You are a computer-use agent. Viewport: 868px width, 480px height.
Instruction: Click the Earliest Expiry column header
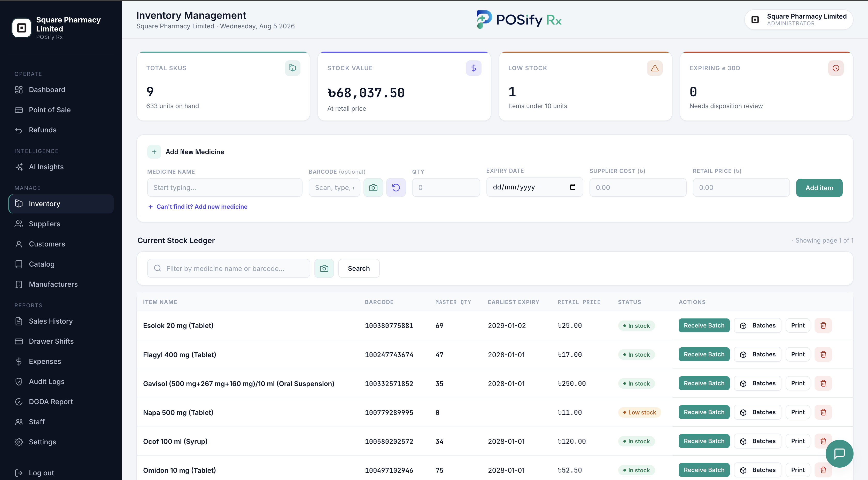[x=513, y=302]
